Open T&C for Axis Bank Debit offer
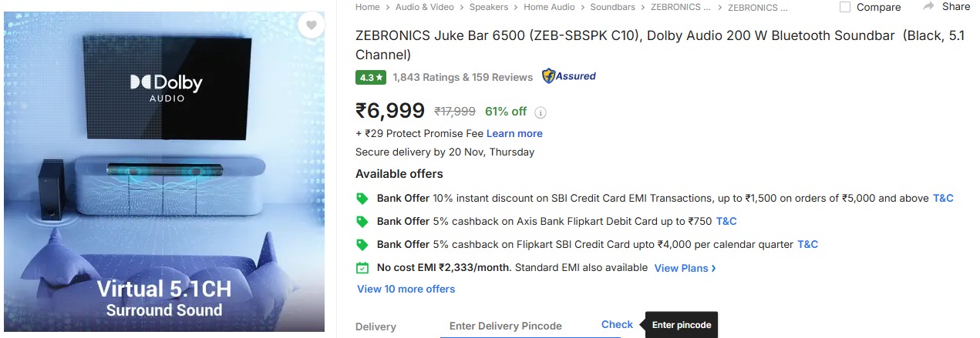The width and height of the screenshot is (980, 338). tap(726, 221)
